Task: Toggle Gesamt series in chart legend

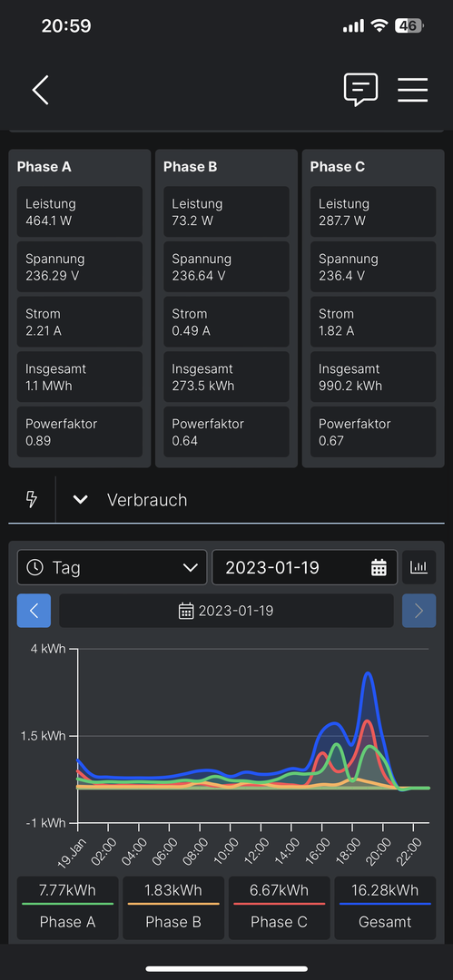Action: coord(386,907)
